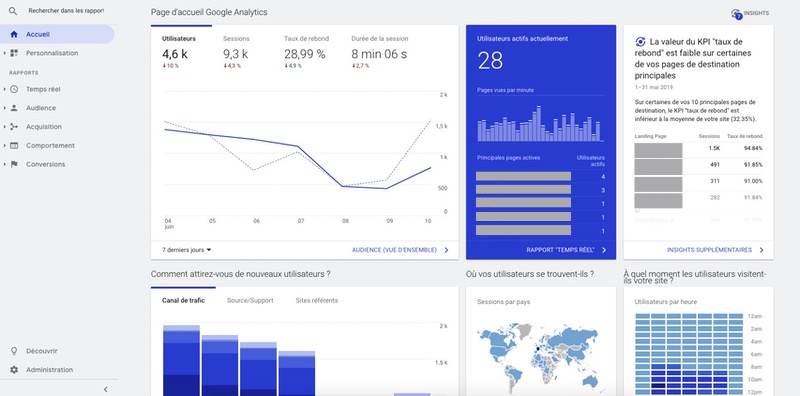Click the Temps réel clock icon
The height and width of the screenshot is (396, 800).
(14, 89)
